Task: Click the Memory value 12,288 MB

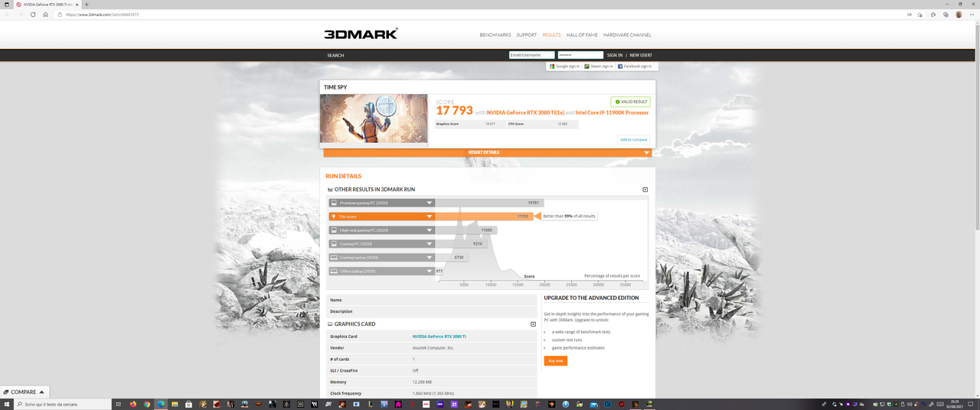Action: tap(422, 382)
